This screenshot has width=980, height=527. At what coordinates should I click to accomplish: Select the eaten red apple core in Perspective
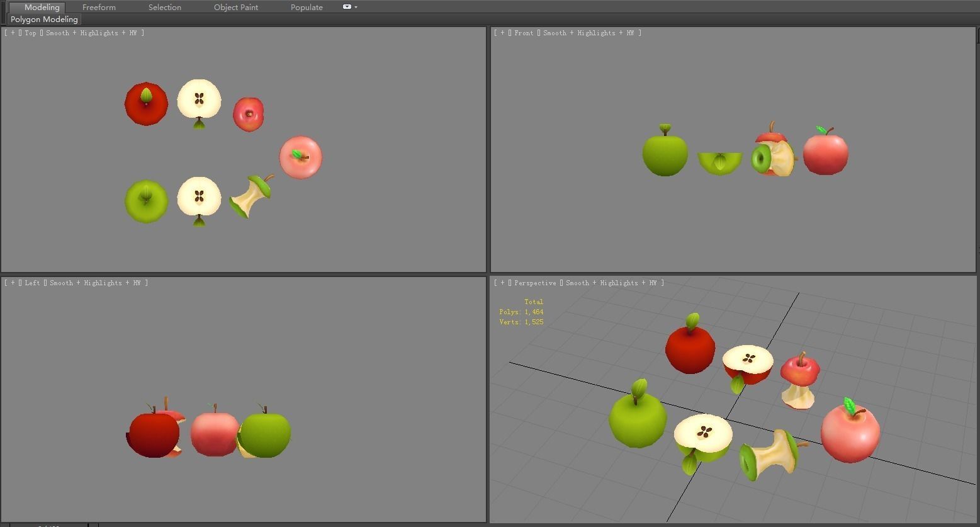point(799,381)
